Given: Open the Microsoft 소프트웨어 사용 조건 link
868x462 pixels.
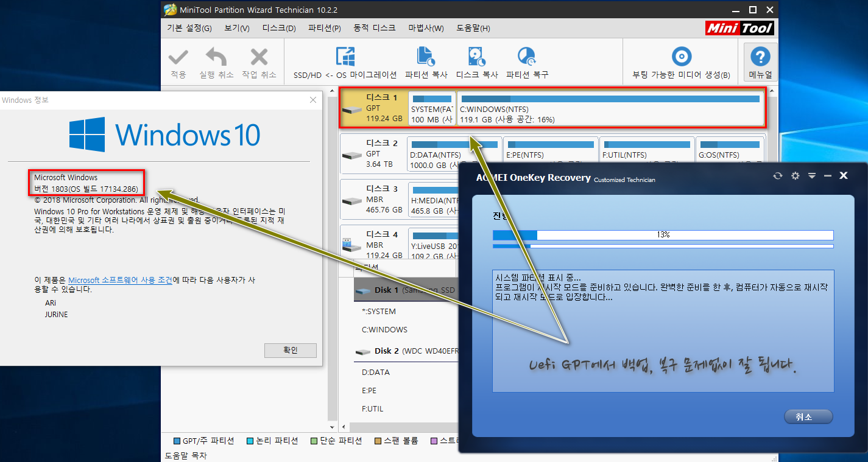Looking at the screenshot, I should pyautogui.click(x=120, y=281).
